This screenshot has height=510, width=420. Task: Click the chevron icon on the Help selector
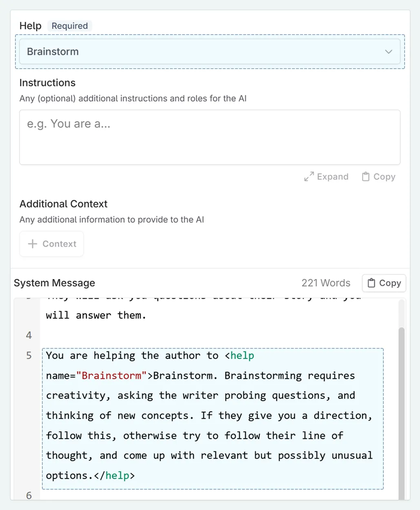click(x=388, y=51)
